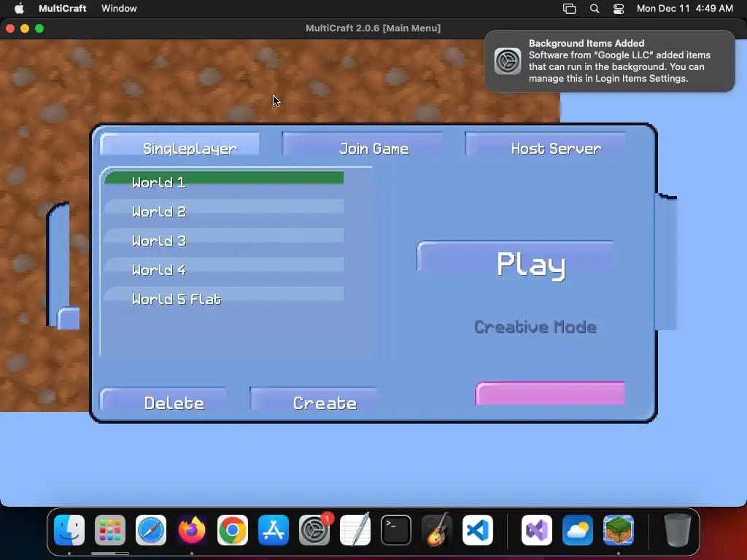Open Visual Studio from the Dock
747x560 pixels.
[x=537, y=530]
